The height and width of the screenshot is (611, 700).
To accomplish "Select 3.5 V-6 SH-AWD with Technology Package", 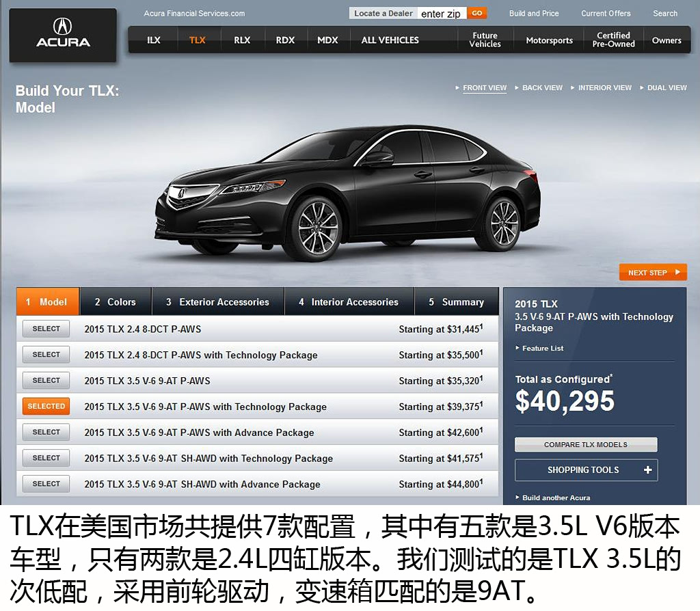I will coord(46,458).
